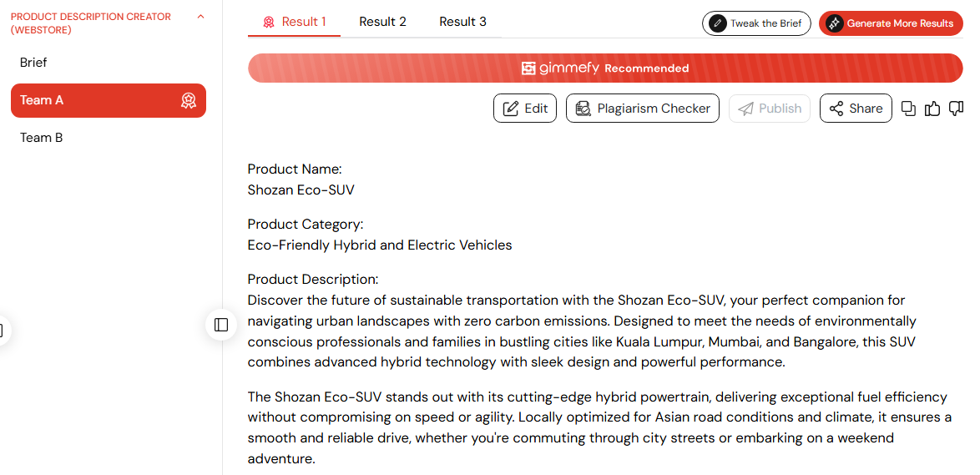This screenshot has height=475, width=980.
Task: Click the pencil icon in Tweak the Brief
Action: pos(718,23)
